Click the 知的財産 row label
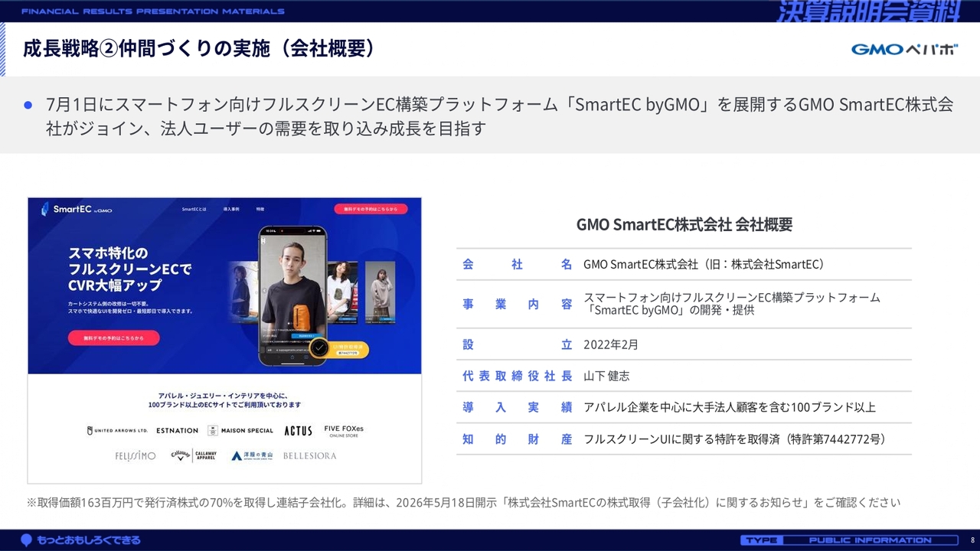This screenshot has width=980, height=551. [x=518, y=439]
